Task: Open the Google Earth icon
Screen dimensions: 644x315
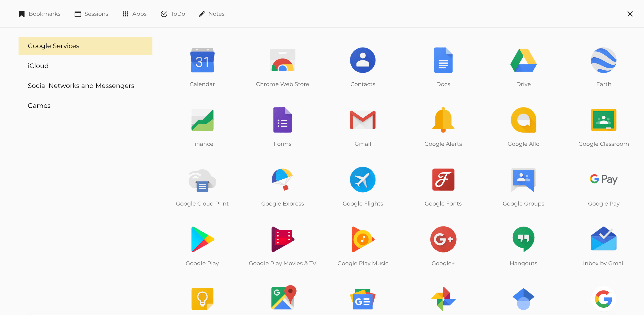Action: [603, 60]
